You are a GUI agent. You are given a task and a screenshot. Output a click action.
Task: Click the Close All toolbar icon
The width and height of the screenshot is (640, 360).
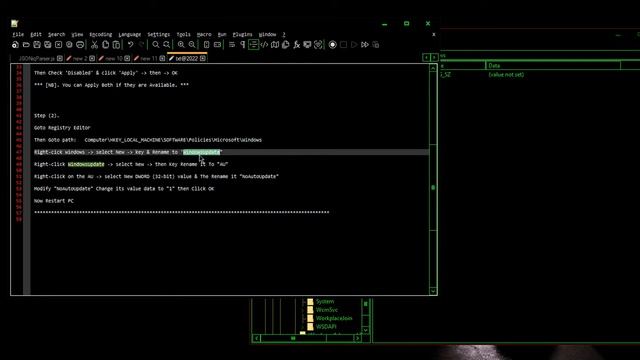click(x=69, y=44)
